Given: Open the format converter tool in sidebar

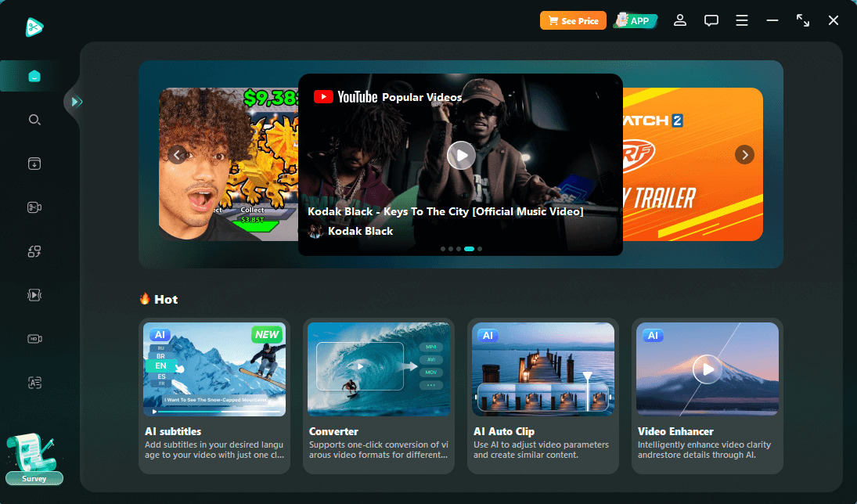Looking at the screenshot, I should [34, 251].
